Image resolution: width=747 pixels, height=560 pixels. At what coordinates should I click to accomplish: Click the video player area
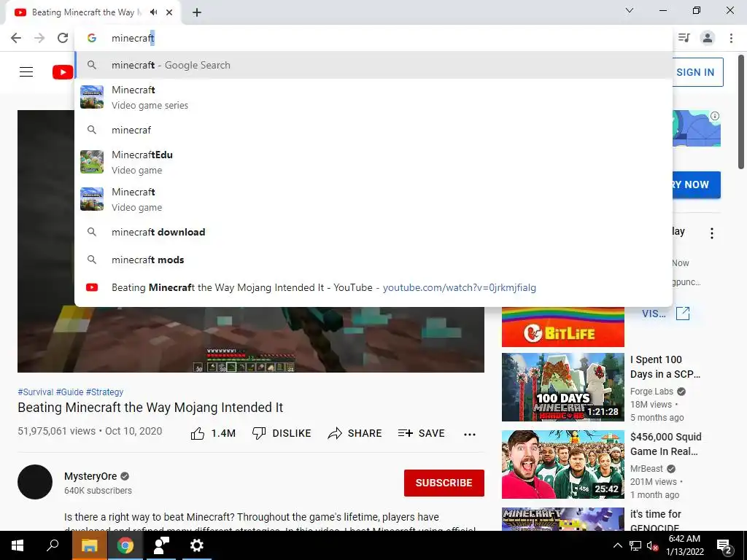point(251,340)
